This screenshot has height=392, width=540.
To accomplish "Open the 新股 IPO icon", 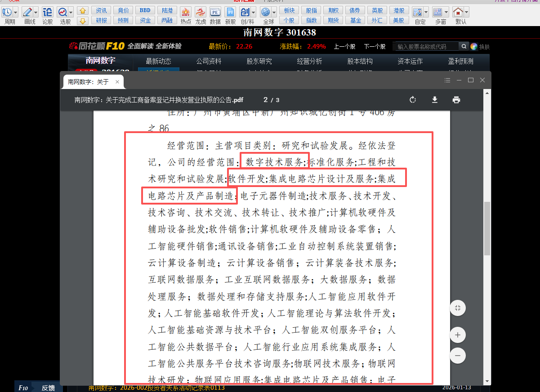I will click(x=230, y=12).
